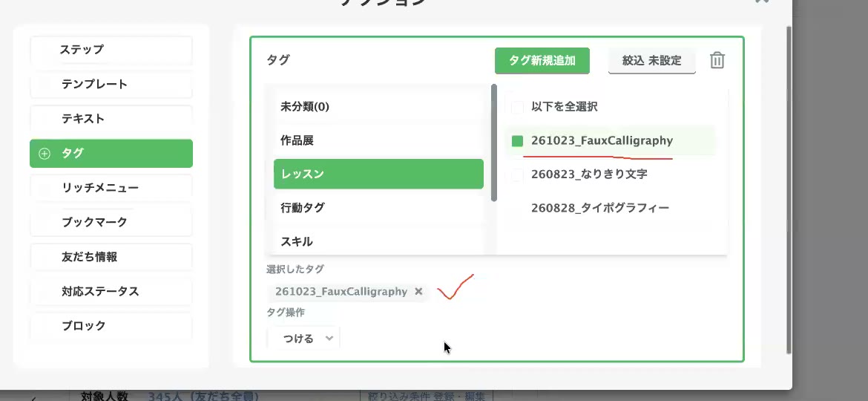Select the ステップ action item

(111, 50)
